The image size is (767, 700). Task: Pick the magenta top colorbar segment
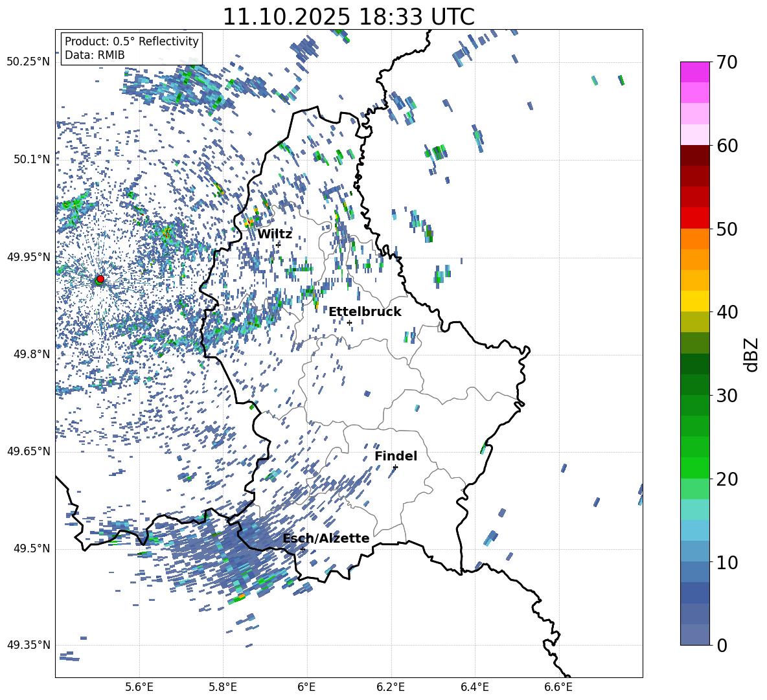click(695, 72)
